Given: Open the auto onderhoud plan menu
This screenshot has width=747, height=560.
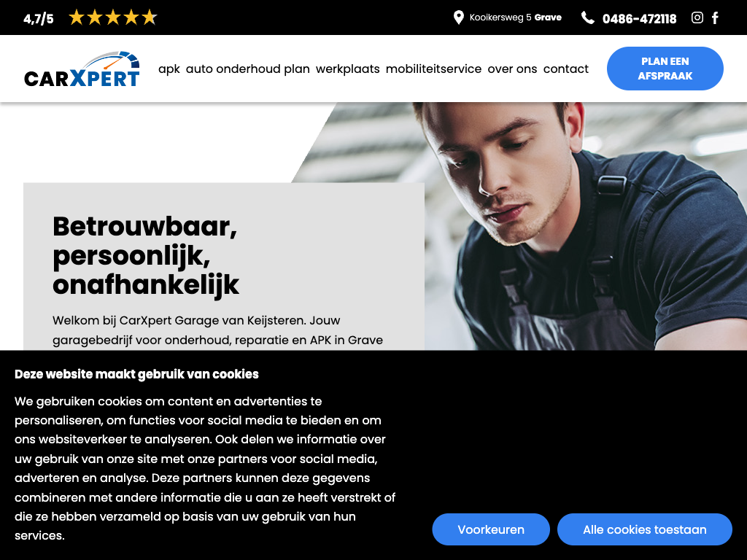Looking at the screenshot, I should coord(248,69).
